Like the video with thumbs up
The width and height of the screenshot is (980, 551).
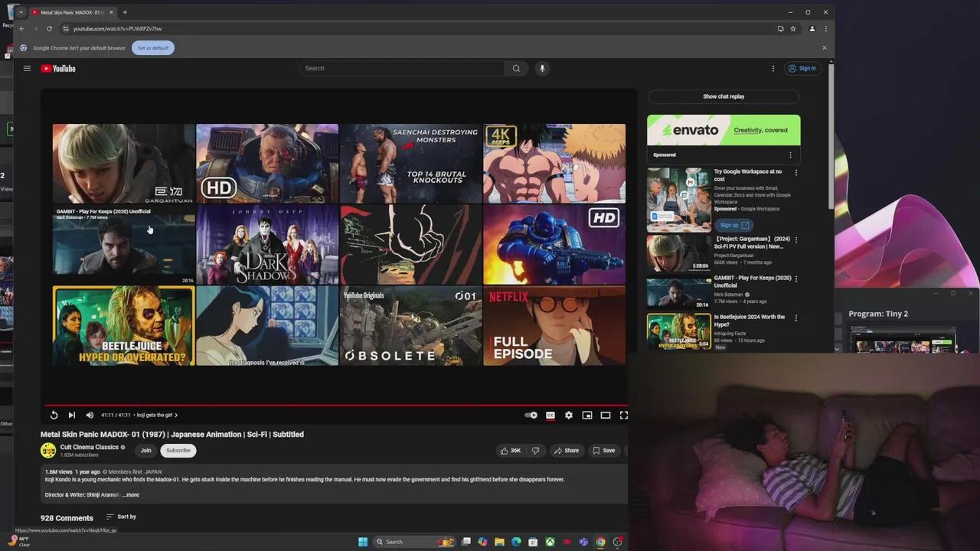click(x=510, y=451)
